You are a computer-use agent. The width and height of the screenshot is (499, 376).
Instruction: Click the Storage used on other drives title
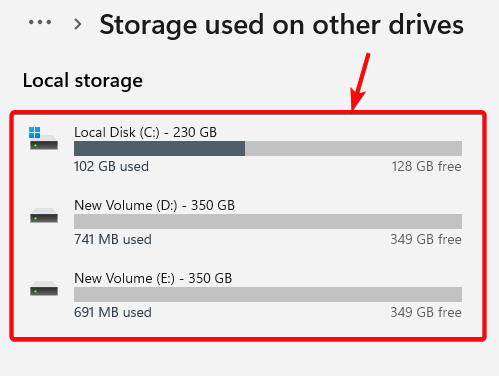(282, 25)
